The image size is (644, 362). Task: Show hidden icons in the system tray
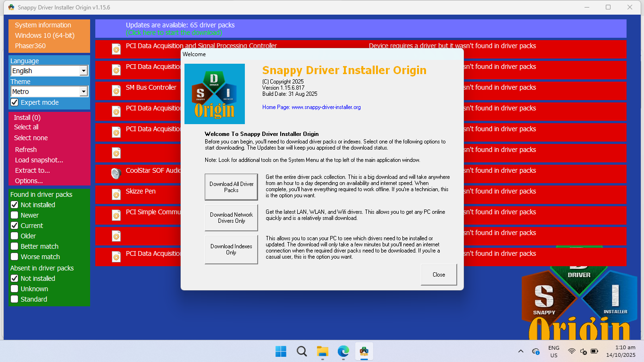click(520, 351)
